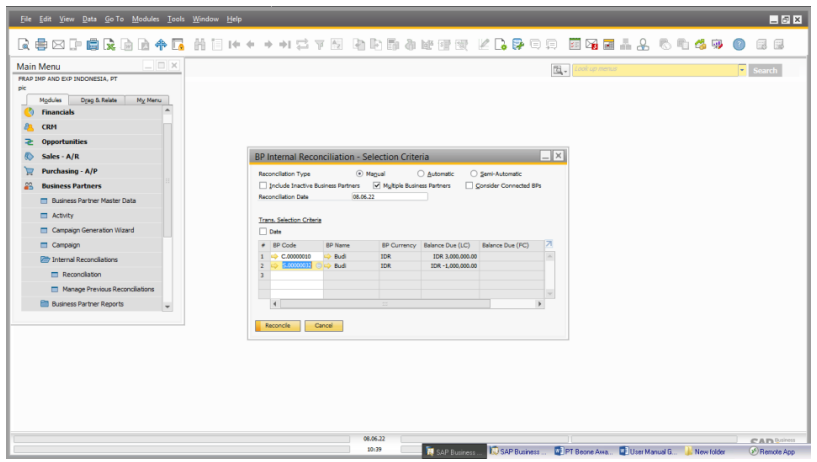Click the Filter funnel toolbar icon
The height and width of the screenshot is (462, 817).
click(x=319, y=45)
